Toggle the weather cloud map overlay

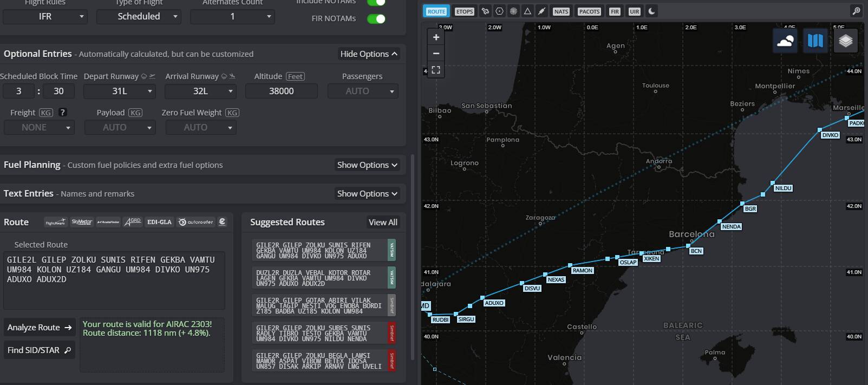click(785, 41)
